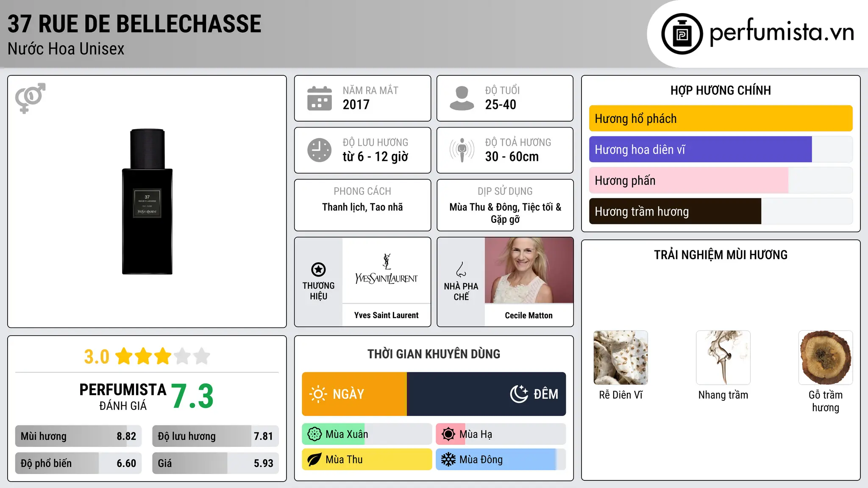Click the Mùa Xuân season bar
Viewport: 868px width, 488px height.
[367, 434]
